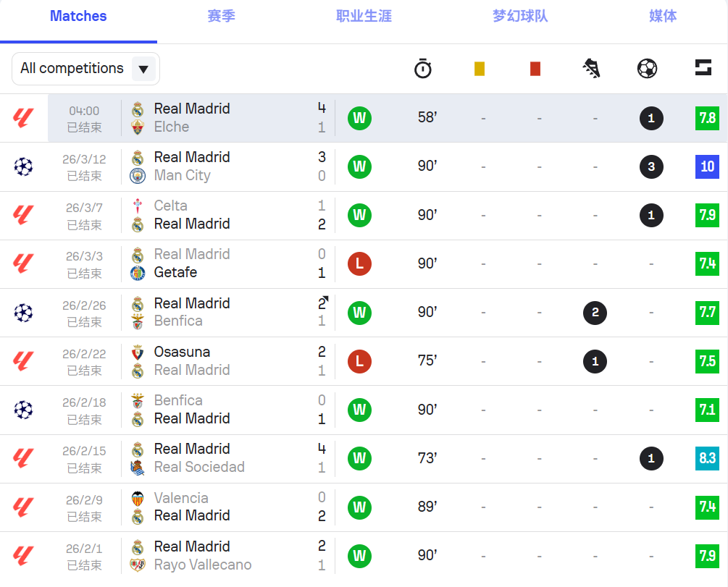Go to the 媒体 tab
728x587 pixels.
tap(663, 16)
